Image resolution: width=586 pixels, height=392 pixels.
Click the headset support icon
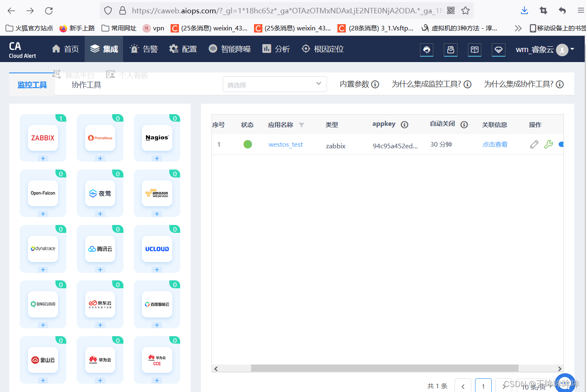point(427,50)
